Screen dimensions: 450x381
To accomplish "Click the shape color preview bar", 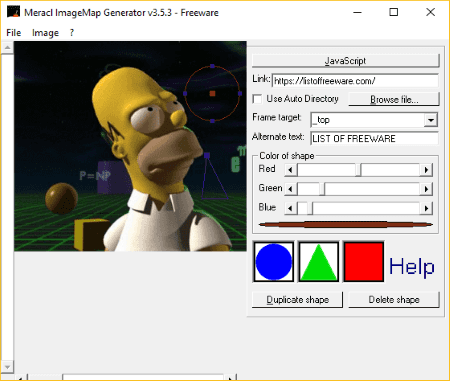I will pos(346,225).
